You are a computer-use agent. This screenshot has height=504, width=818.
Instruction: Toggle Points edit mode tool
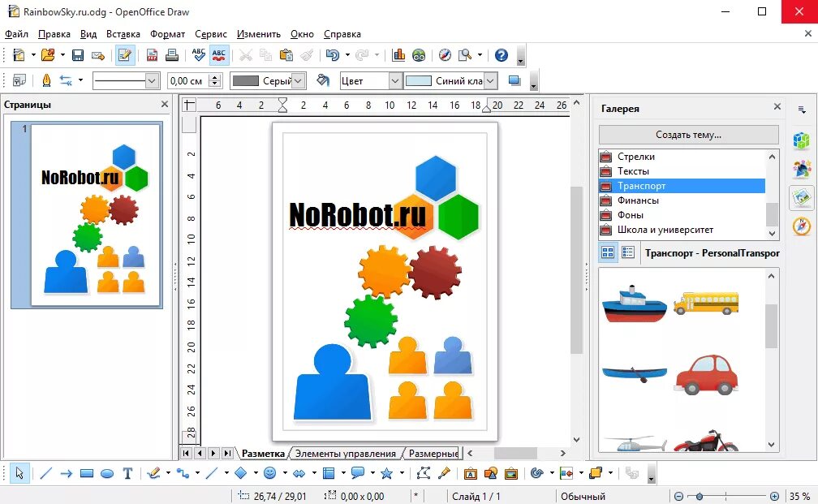(x=424, y=473)
